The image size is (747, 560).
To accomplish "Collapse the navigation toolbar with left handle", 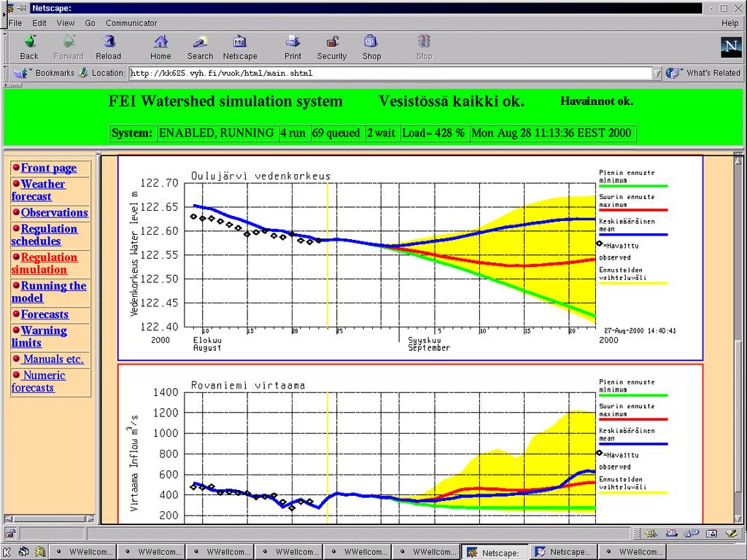I will (x=5, y=47).
